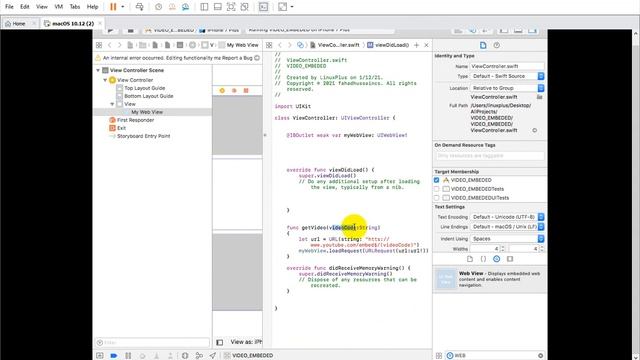The image size is (640, 360).
Task: Open the Location dropdown Relative to Group
Action: (x=507, y=88)
